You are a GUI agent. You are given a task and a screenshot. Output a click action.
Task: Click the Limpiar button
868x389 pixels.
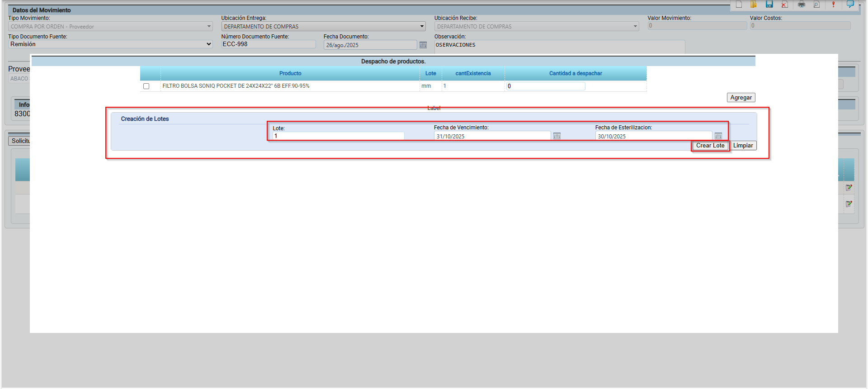click(x=743, y=146)
